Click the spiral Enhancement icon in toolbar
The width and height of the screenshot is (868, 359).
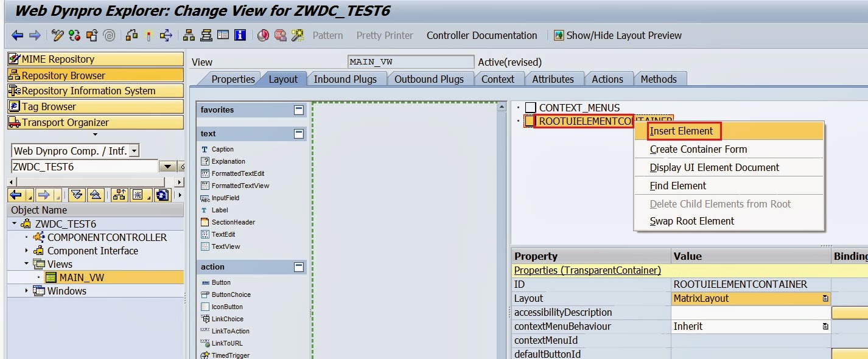109,35
